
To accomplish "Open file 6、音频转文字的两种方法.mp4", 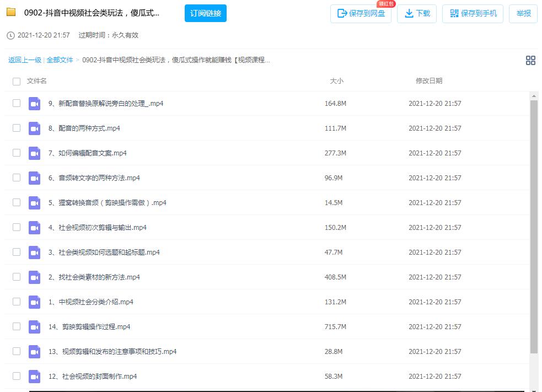I will tap(94, 178).
